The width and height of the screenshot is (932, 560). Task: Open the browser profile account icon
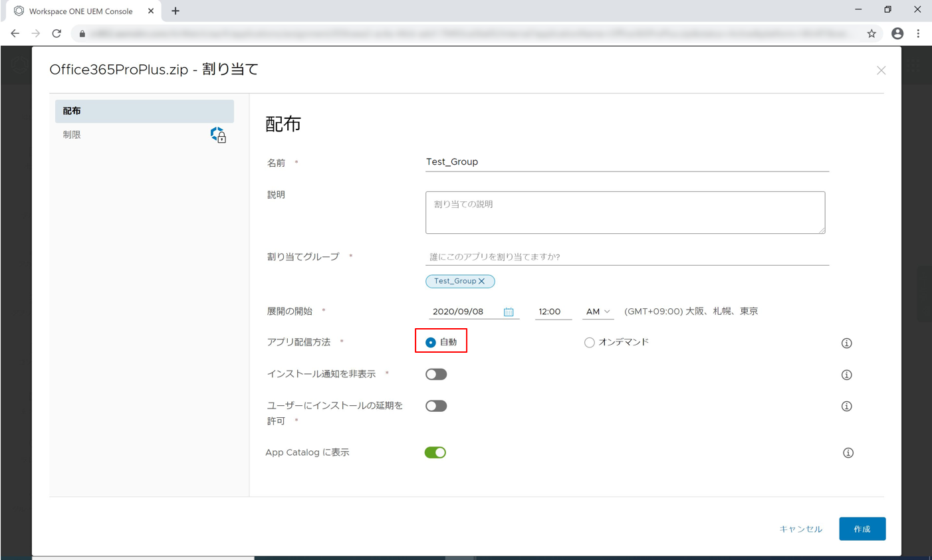pos(897,33)
